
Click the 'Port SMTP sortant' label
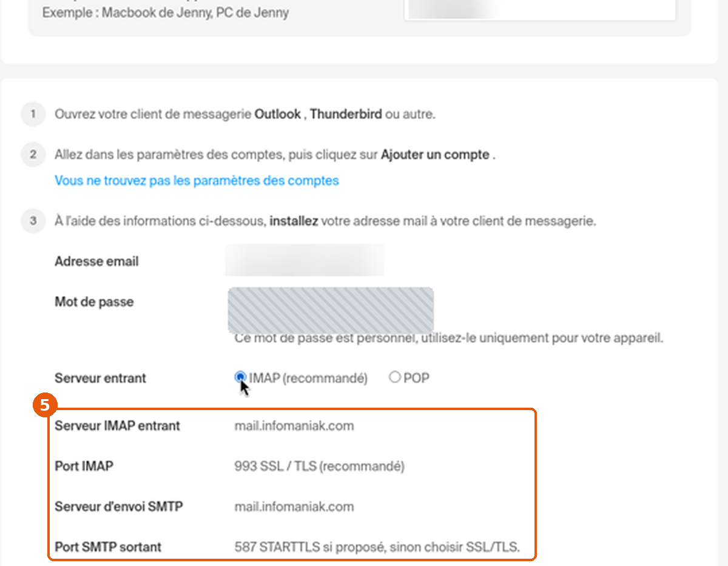[108, 547]
